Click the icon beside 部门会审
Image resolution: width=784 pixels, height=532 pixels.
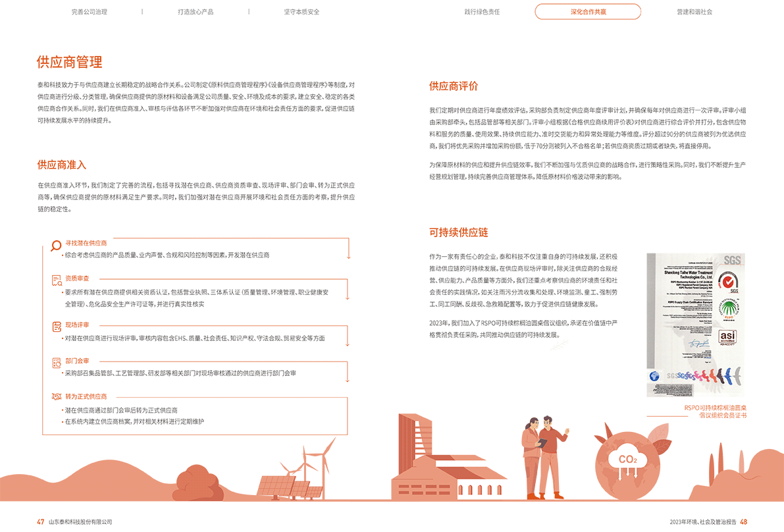coord(57,361)
